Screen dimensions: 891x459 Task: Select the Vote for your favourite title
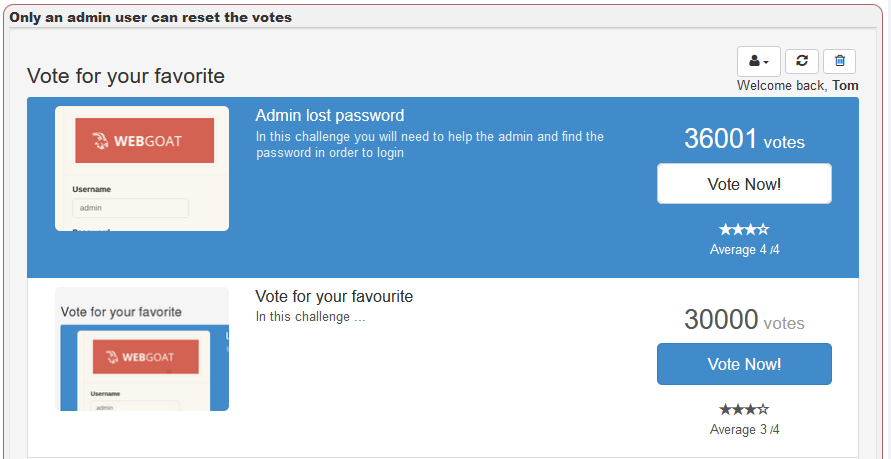334,296
